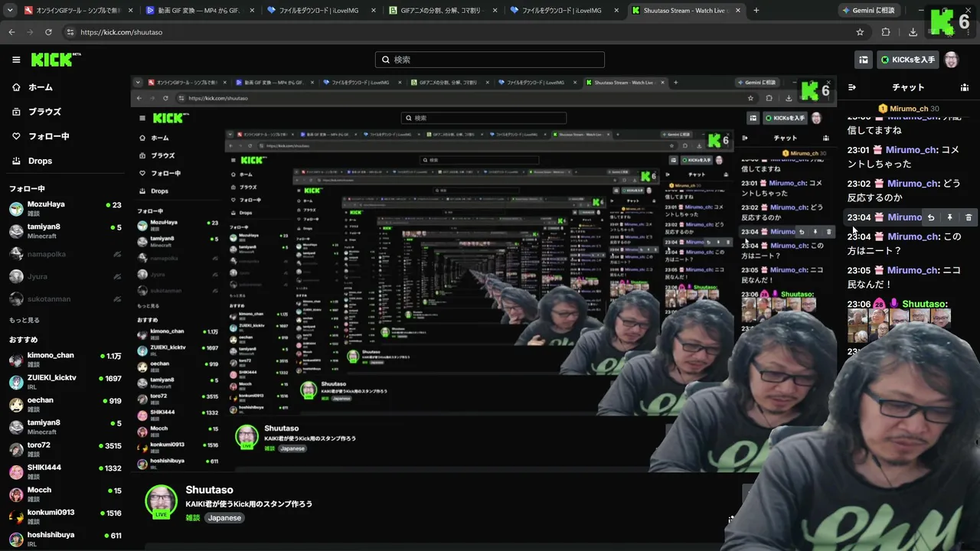Open the hoshishibuya channel
Viewport: 980px width, 551px height.
point(64,539)
